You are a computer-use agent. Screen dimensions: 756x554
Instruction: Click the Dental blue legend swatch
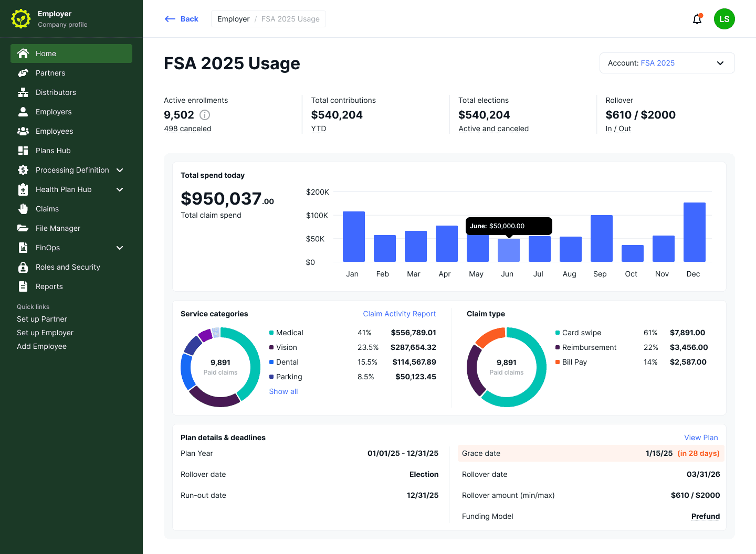pos(271,362)
